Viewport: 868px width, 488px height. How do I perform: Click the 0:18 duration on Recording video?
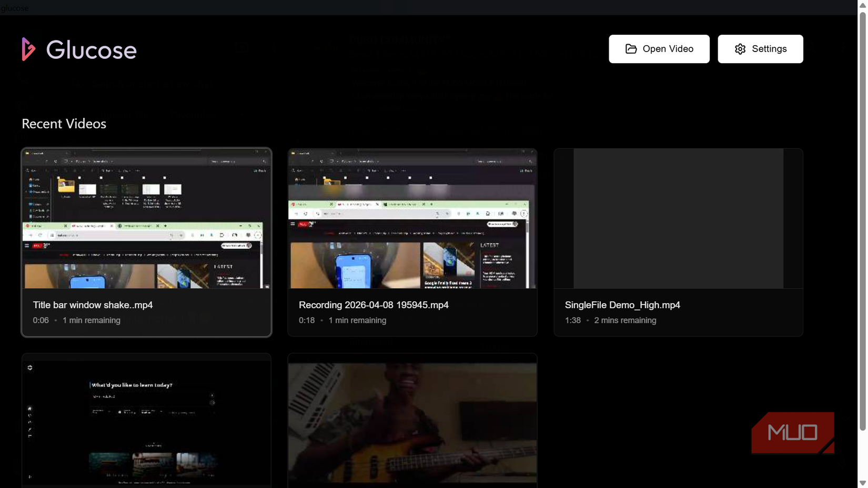(x=306, y=320)
